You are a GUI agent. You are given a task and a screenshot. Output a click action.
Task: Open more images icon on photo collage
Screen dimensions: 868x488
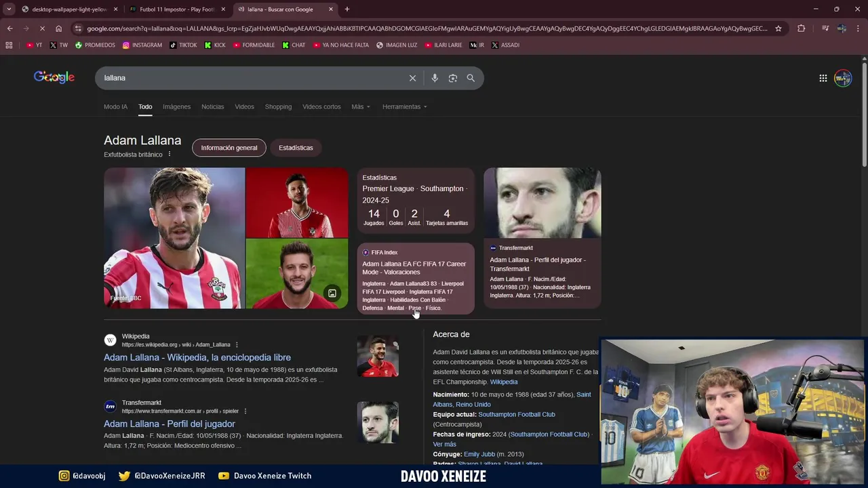tap(332, 293)
